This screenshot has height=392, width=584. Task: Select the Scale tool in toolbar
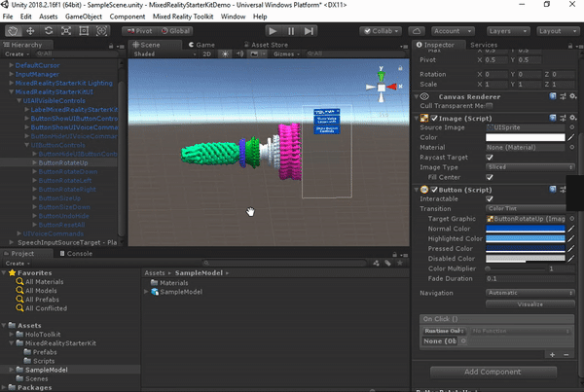[x=65, y=31]
